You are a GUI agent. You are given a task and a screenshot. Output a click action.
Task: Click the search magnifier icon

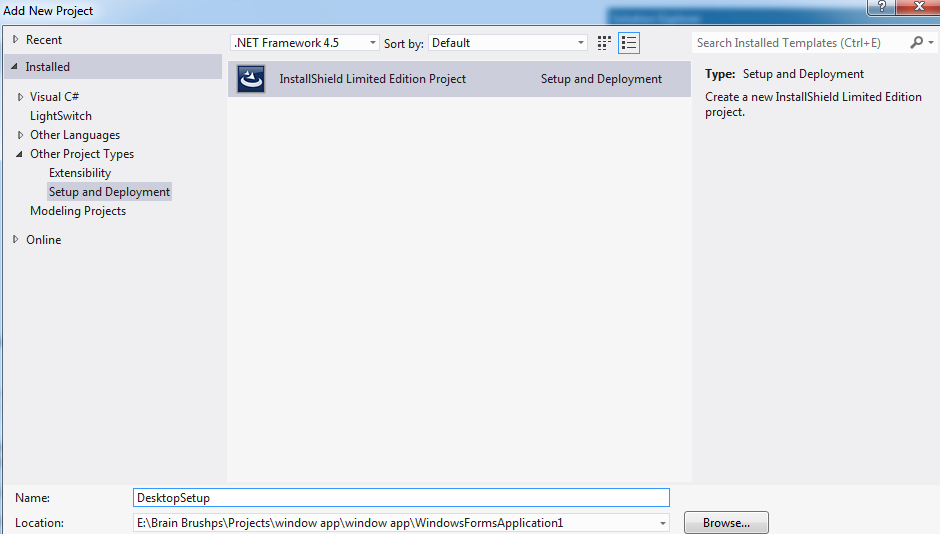[x=916, y=43]
